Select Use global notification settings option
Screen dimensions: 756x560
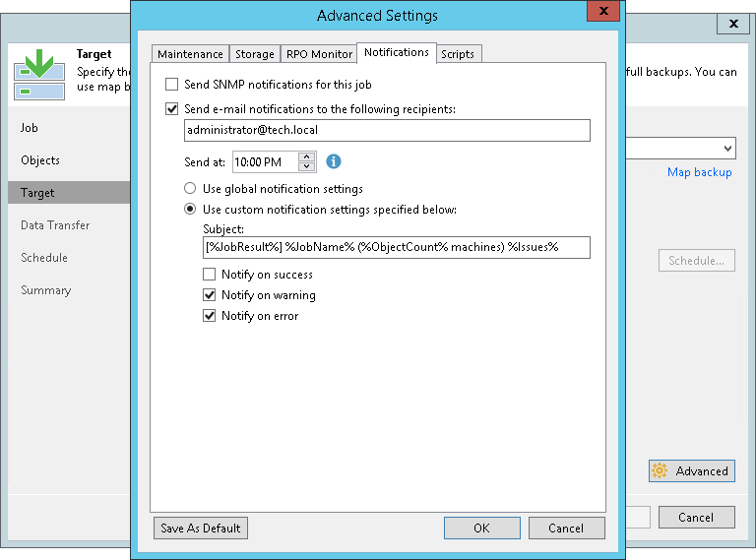tap(191, 189)
